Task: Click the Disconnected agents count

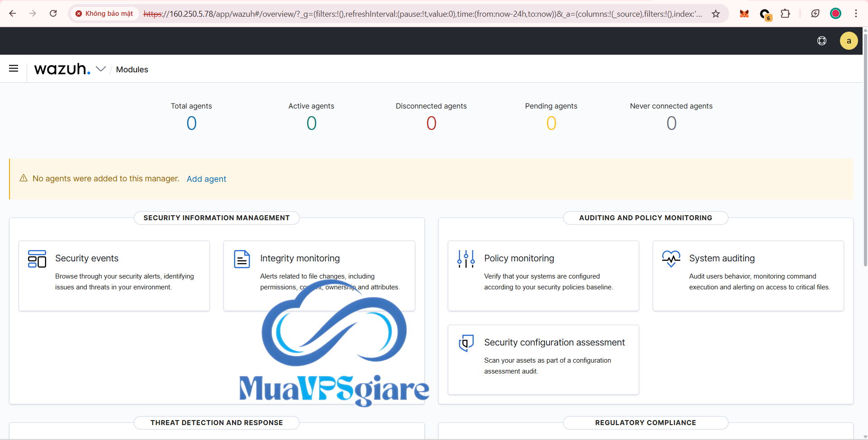Action: (x=431, y=123)
